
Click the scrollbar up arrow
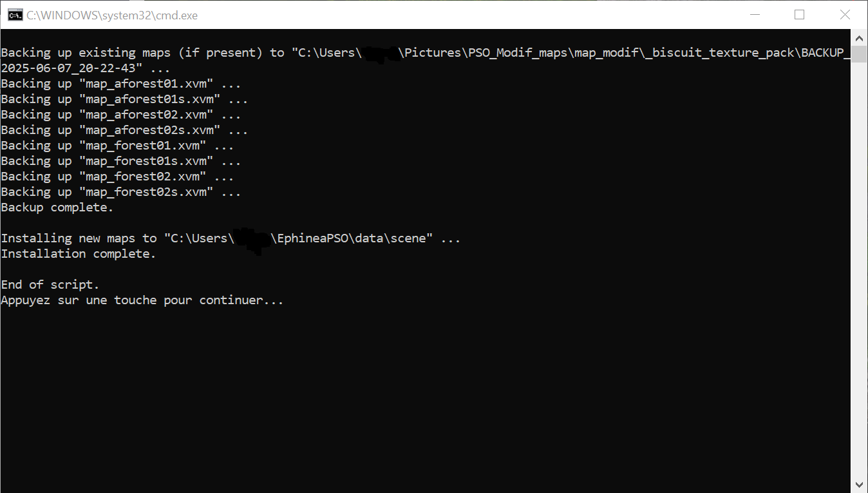pyautogui.click(x=859, y=37)
